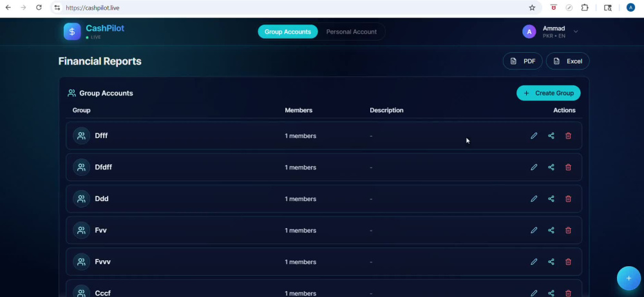Viewport: 644px width, 297px height.
Task: Click the Description column header
Action: pyautogui.click(x=386, y=110)
